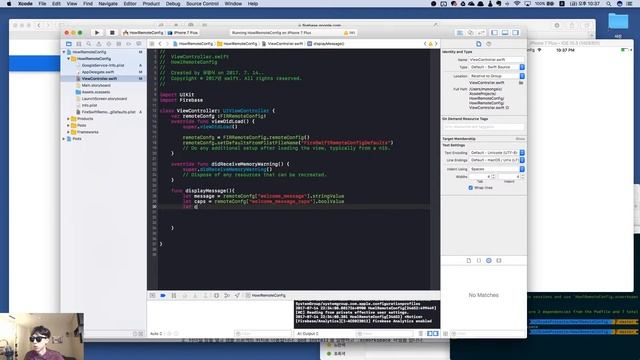This screenshot has width=640, height=360.
Task: Open the File menu
Action: click(x=42, y=4)
